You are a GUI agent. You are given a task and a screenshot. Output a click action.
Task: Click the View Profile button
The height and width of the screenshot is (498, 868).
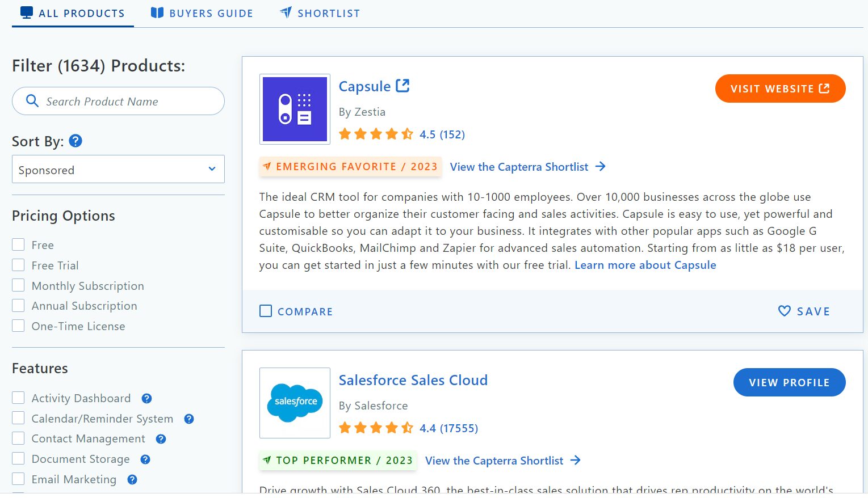tap(790, 382)
